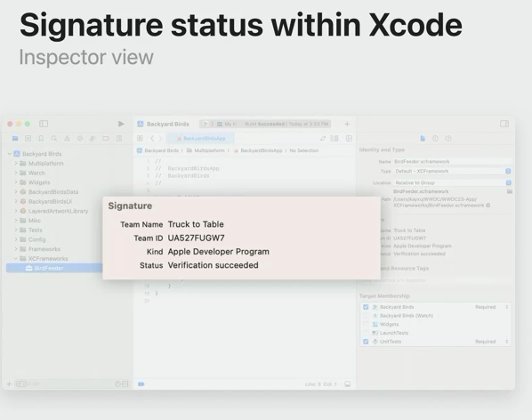Screen dimensions: 532x420
Task: Open the Project navigator folder icon
Action: tap(15, 139)
